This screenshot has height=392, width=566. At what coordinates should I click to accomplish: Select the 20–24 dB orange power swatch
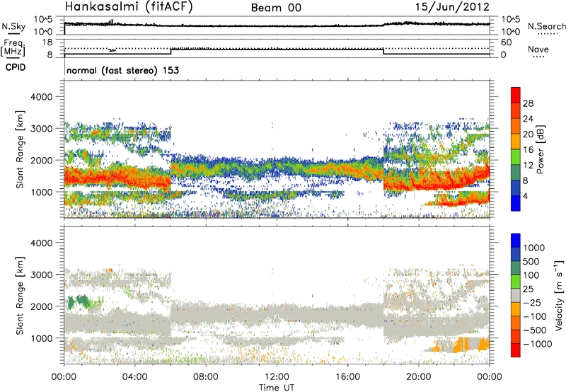tap(516, 126)
